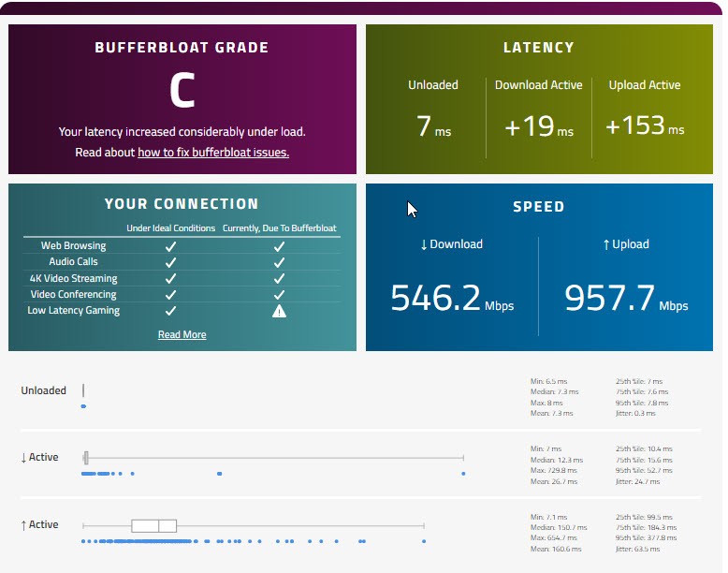
Task: Click the single Unloaded latency data point
Action: click(83, 406)
